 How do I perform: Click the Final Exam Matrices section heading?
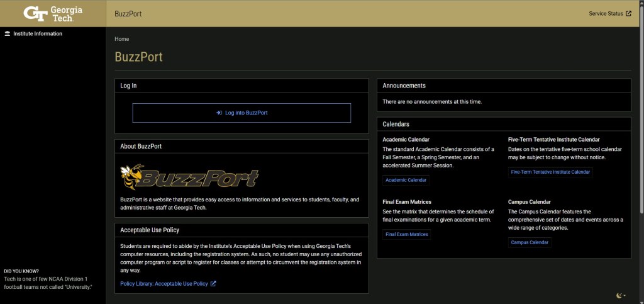tap(407, 202)
